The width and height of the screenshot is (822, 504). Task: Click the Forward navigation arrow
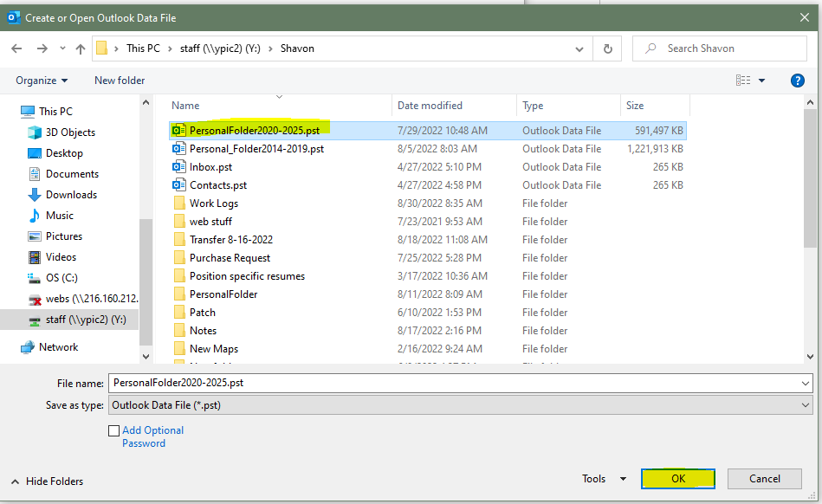[42, 48]
